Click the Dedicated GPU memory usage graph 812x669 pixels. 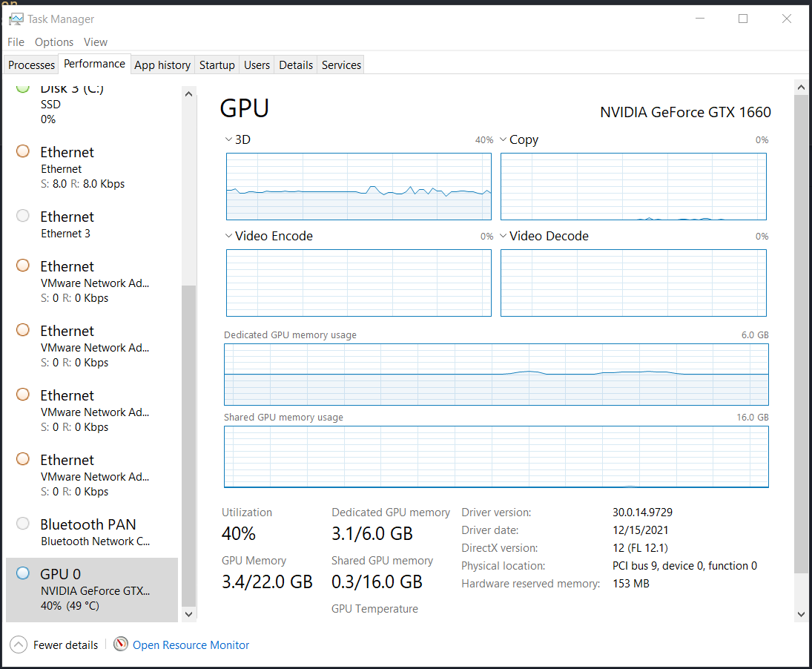[496, 375]
